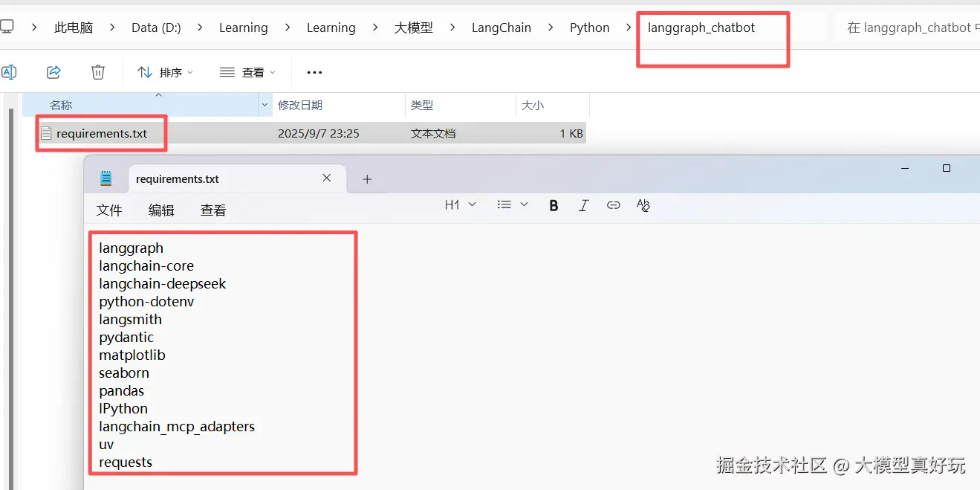Maximize the Notepad window
Viewport: 980px width, 490px height.
coord(947,169)
